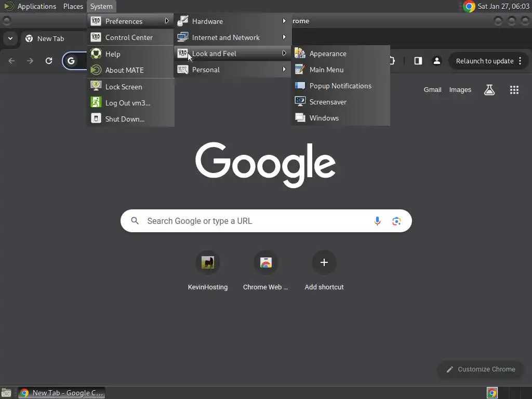This screenshot has width=532, height=399.
Task: Select About MATE
Action: point(130,70)
